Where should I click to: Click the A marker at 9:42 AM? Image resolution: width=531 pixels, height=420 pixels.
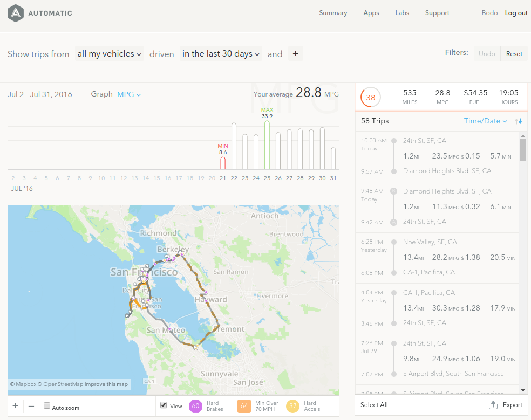point(393,222)
